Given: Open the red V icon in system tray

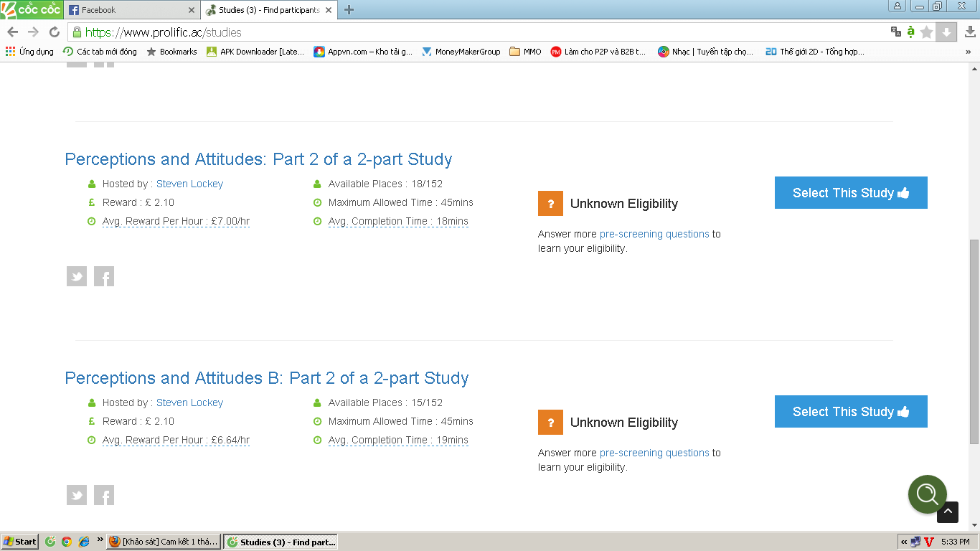Looking at the screenshot, I should pos(929,542).
